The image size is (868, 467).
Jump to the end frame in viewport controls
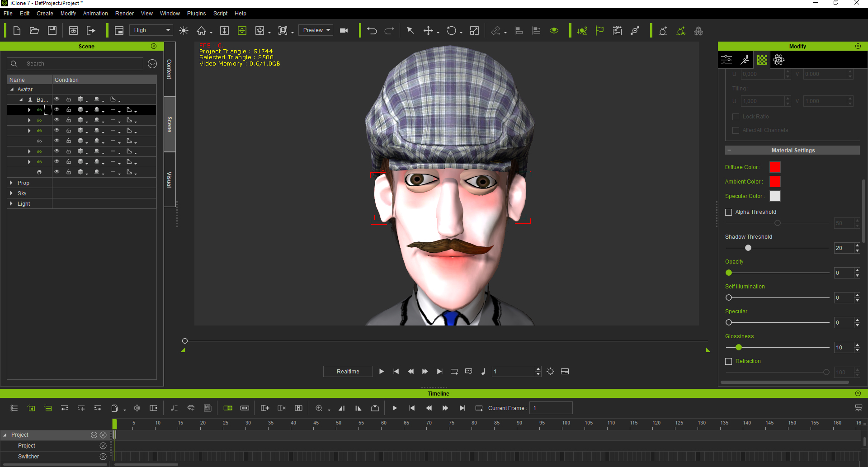[439, 372]
